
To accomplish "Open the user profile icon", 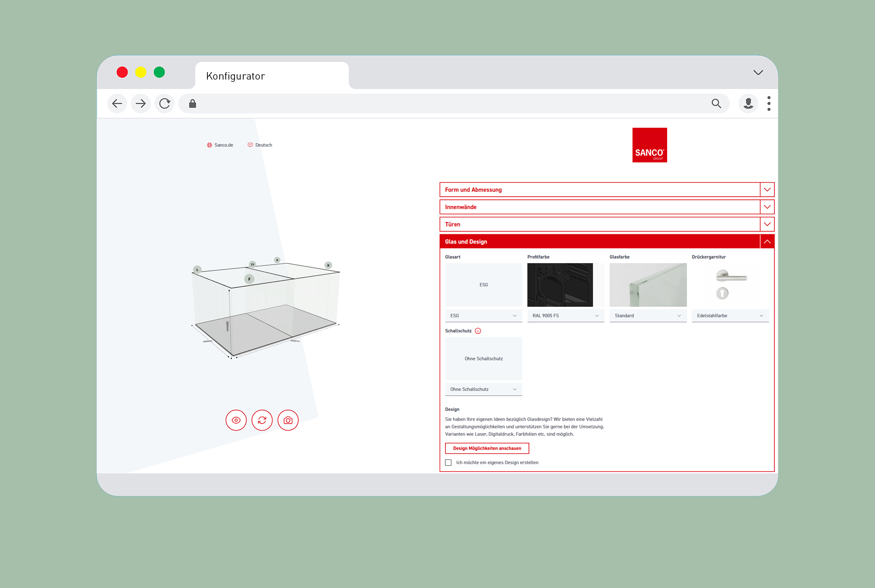I will coord(748,104).
